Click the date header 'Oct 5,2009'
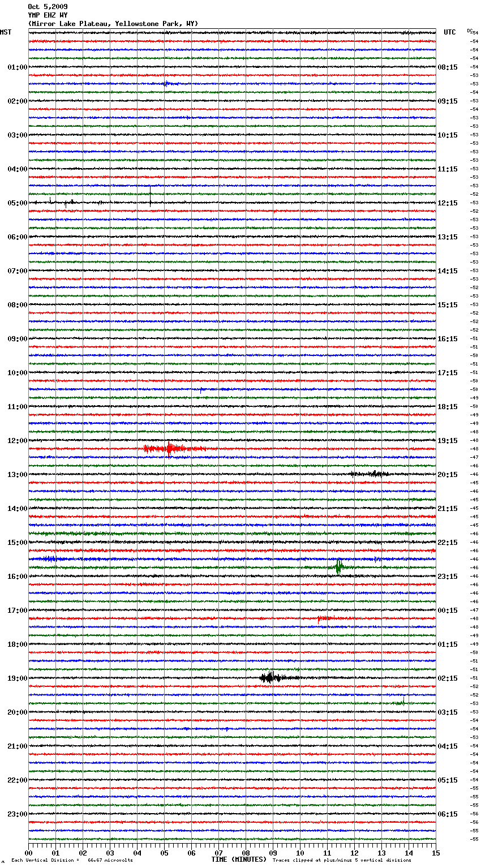 48,7
